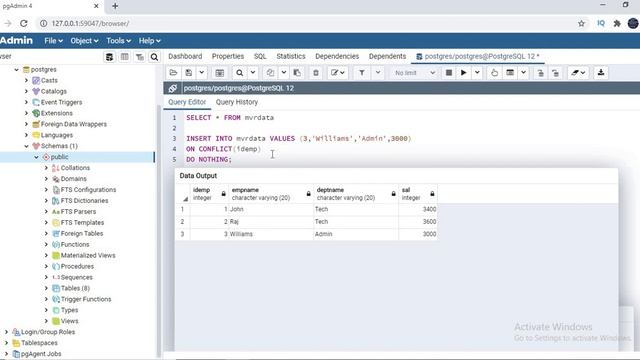Click the Rollback transaction icon
Screen dimensions: 640x360
coord(556,73)
